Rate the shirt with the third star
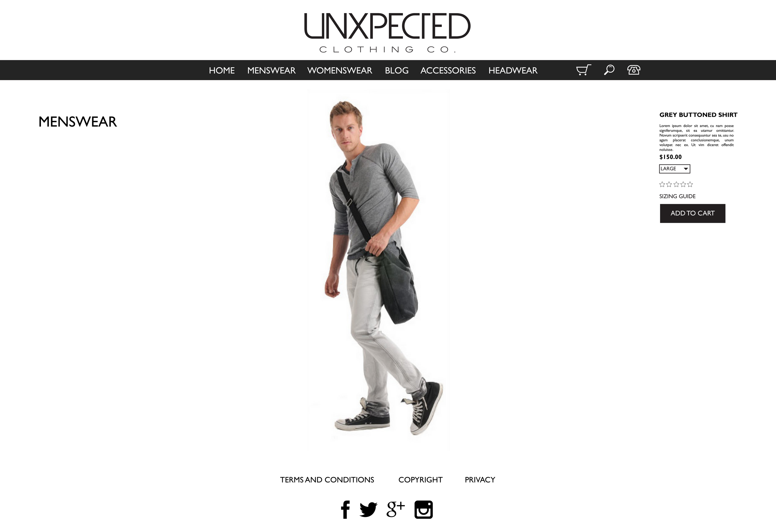776x532 pixels. (x=676, y=184)
